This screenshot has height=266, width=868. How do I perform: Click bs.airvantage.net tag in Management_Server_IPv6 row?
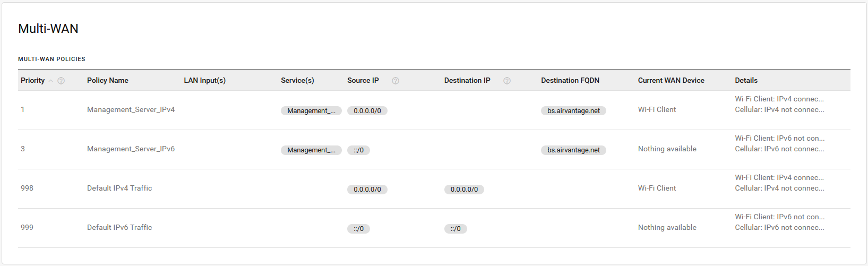(573, 150)
